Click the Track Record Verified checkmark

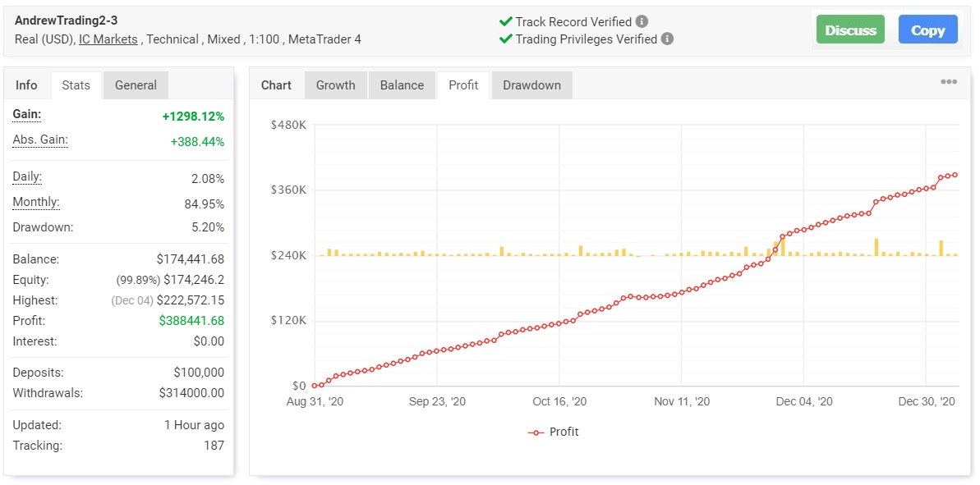[506, 22]
